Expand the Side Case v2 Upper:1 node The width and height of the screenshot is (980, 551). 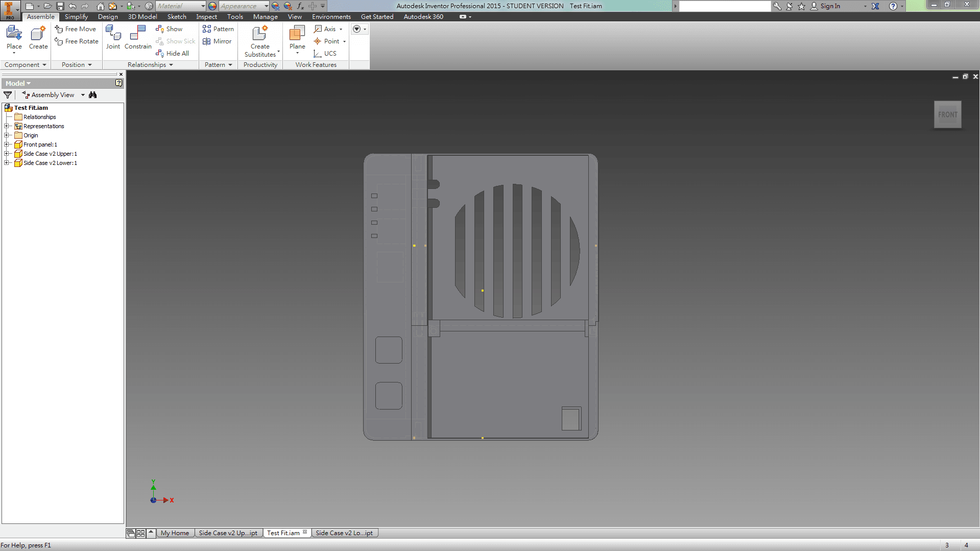click(7, 154)
